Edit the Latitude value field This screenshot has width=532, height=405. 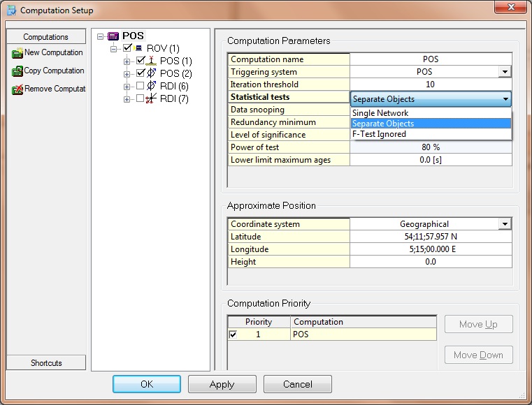[431, 237]
